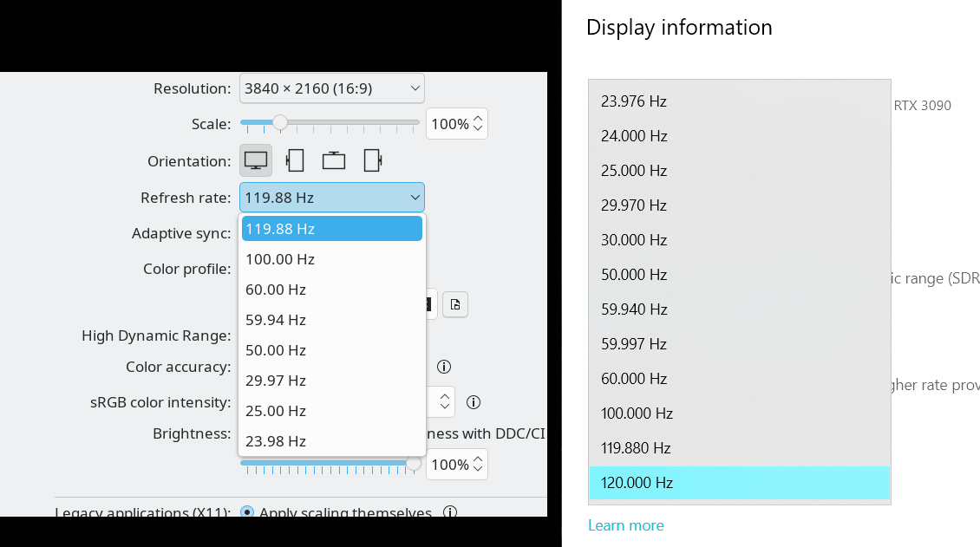Collapse the Refresh rate combo box
This screenshot has height=547, width=980.
[x=332, y=198]
